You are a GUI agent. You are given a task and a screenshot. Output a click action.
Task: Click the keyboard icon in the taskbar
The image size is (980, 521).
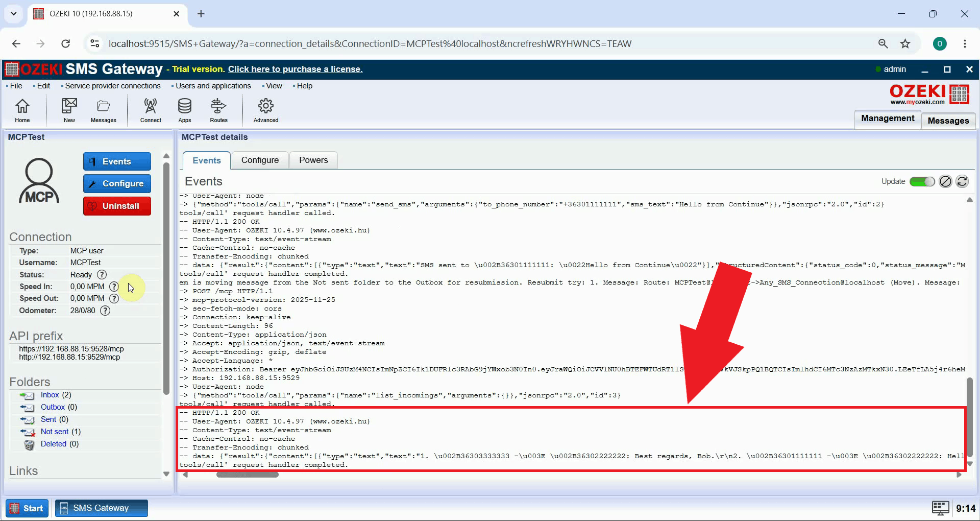tap(941, 508)
